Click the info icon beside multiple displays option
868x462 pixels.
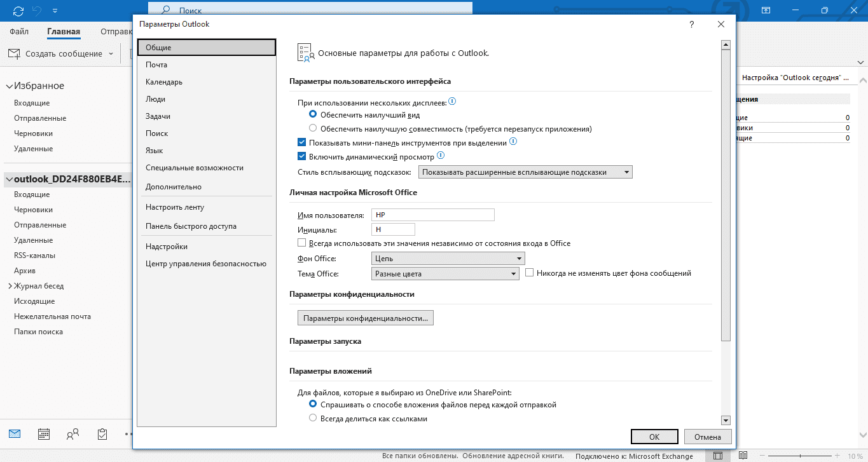pos(453,102)
